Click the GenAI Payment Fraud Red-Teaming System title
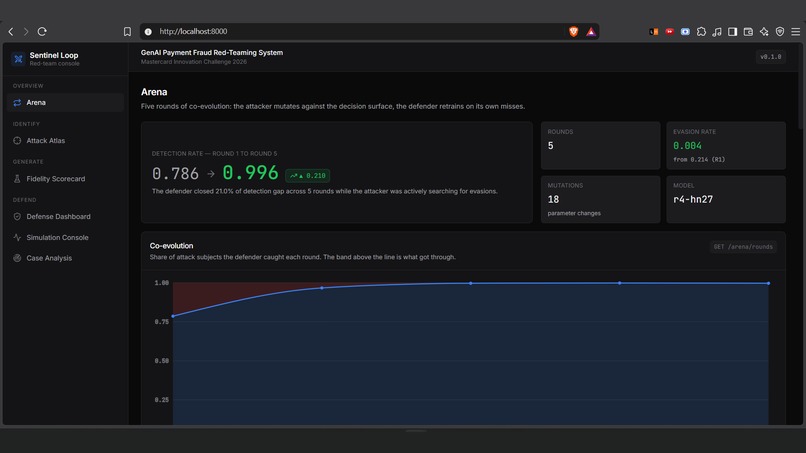 [212, 52]
